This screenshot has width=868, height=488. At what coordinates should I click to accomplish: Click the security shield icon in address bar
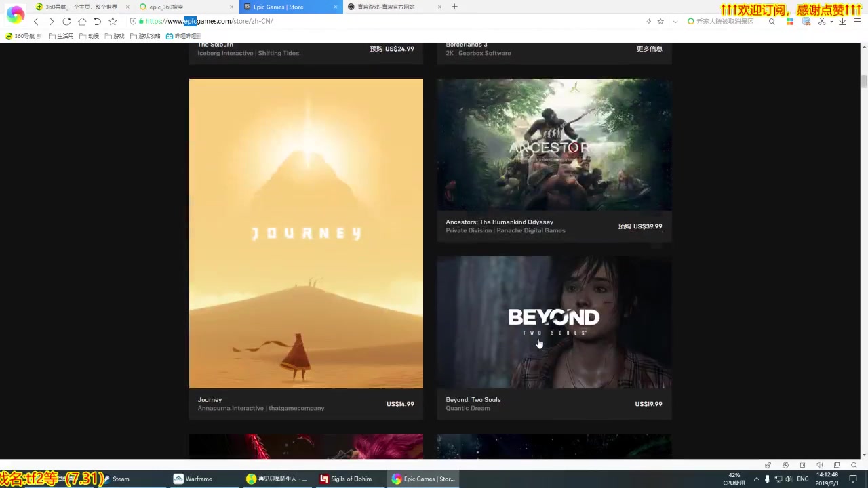(133, 22)
